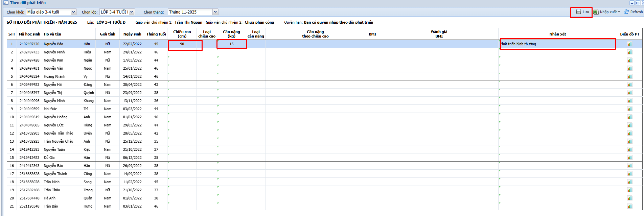The width and height of the screenshot is (644, 216).
Task: Open growth chart for Mai Đức Trí
Action: point(629,109)
